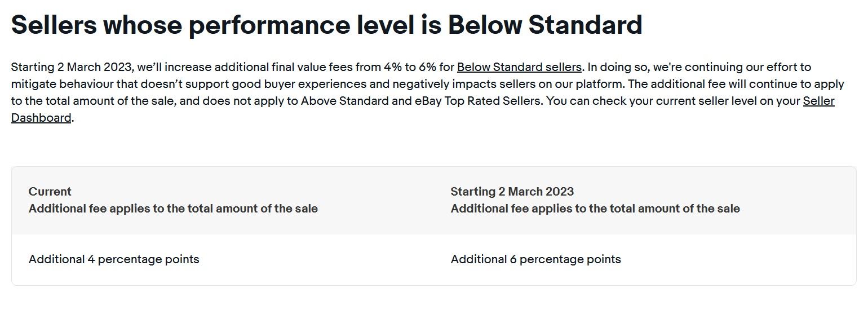Click the additional fee note under the March 2023 header

(x=595, y=209)
